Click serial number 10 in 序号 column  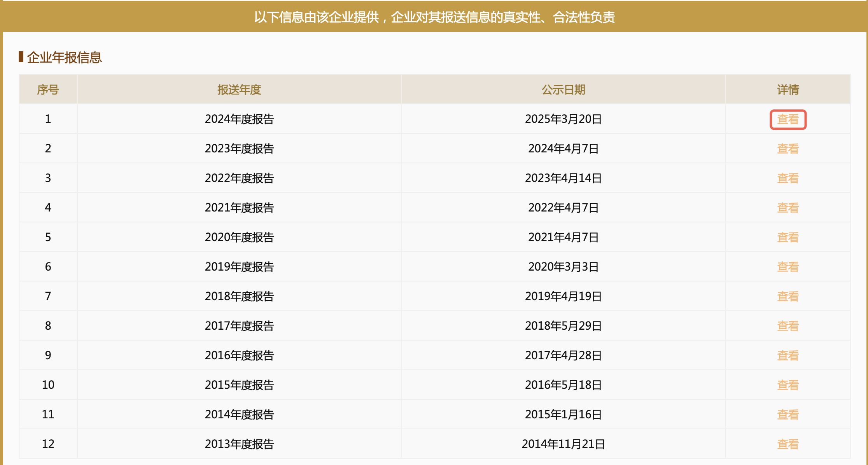[48, 385]
